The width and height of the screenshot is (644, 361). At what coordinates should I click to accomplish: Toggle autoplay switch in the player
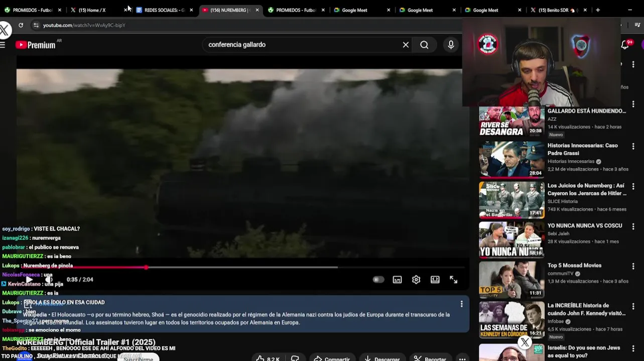coord(378,280)
